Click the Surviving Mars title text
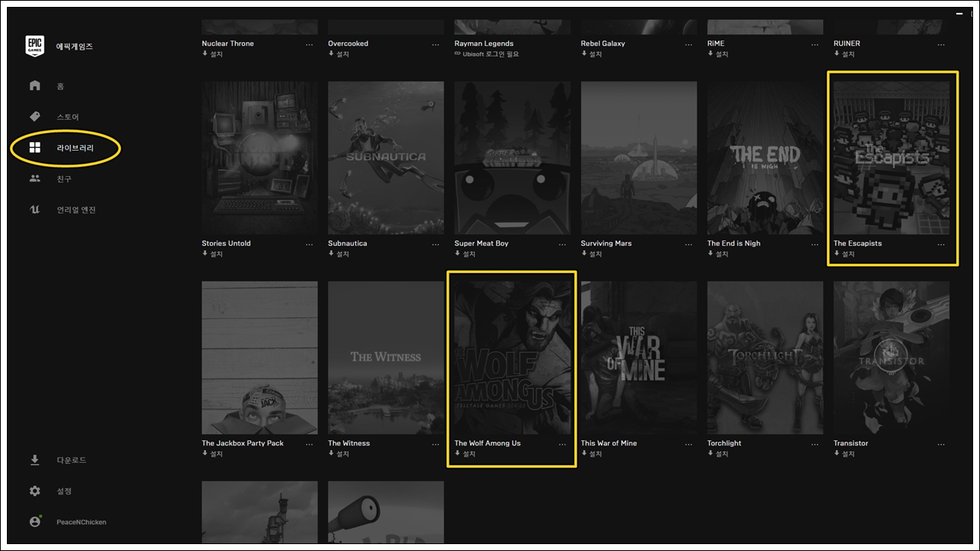 tap(606, 243)
